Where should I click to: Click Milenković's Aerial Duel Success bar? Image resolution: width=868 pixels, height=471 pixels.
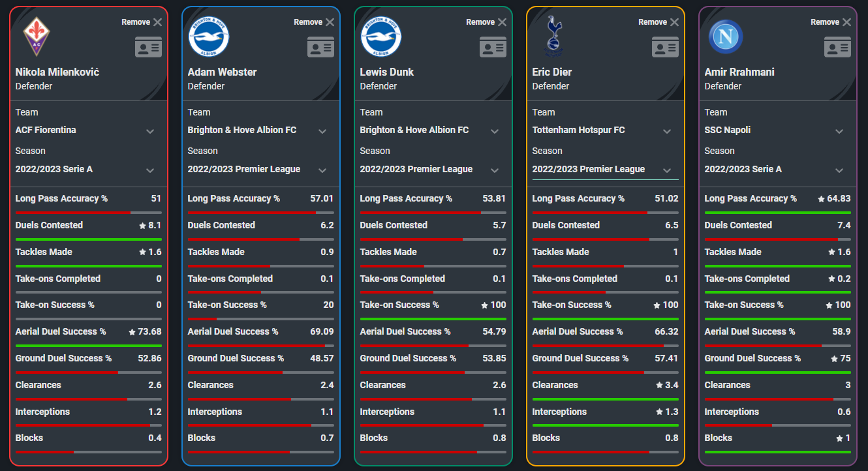(89, 345)
